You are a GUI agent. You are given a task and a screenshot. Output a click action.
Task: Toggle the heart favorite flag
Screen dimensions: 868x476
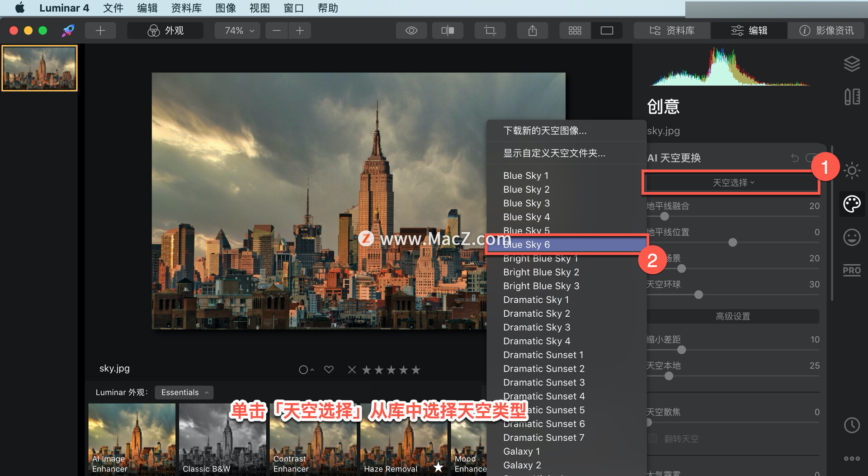click(x=329, y=370)
